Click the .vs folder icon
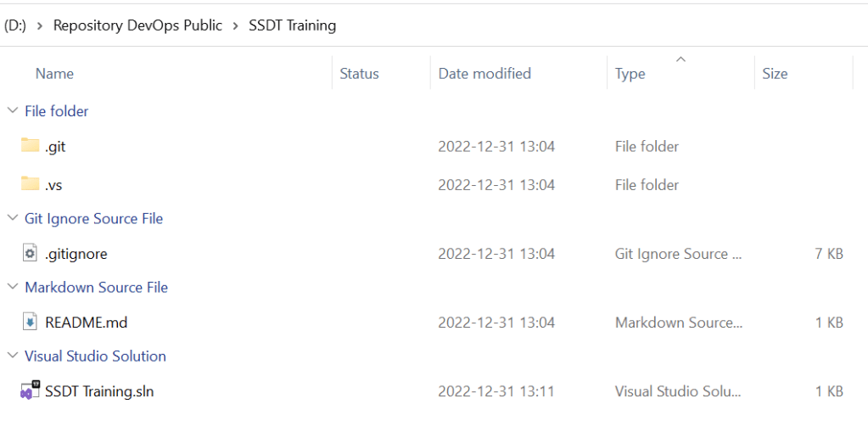868x421 pixels. [x=31, y=183]
